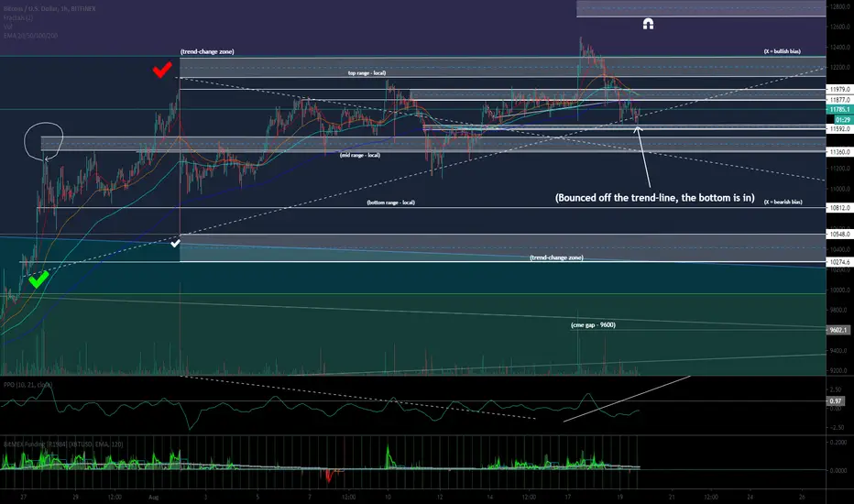
Task: Open the EMA 20/50/100/200 indicator label
Action: pyautogui.click(x=30, y=36)
